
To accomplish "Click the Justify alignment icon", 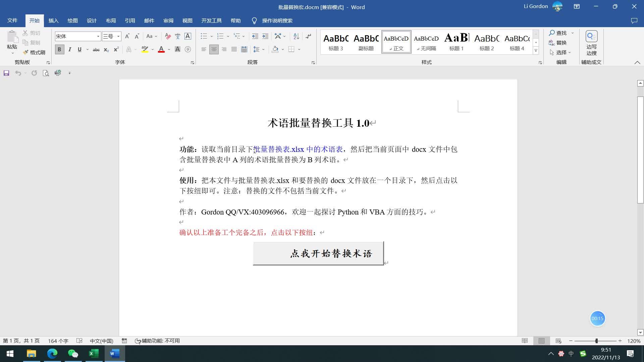I will click(234, 49).
